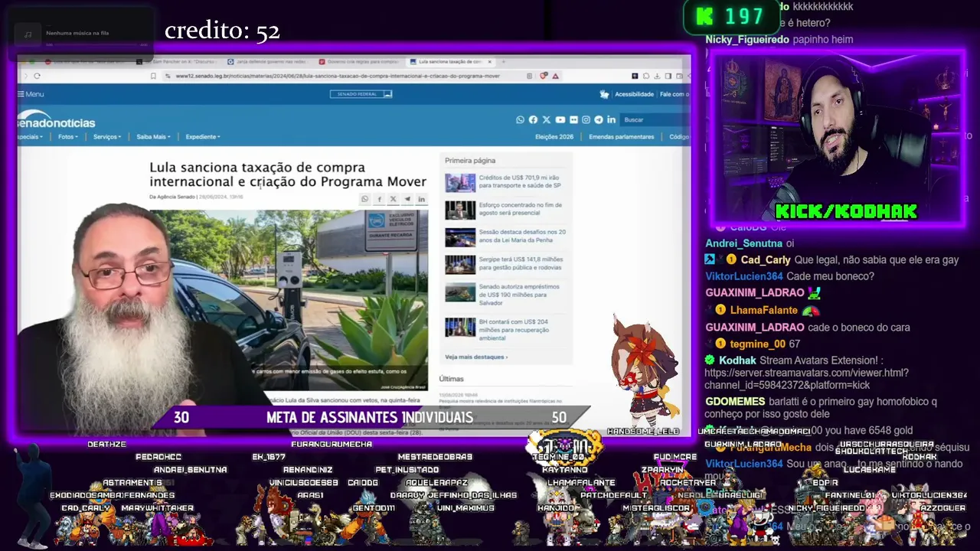Screen dimensions: 980x551
Task: Click the Últimas section heading
Action: tap(451, 379)
